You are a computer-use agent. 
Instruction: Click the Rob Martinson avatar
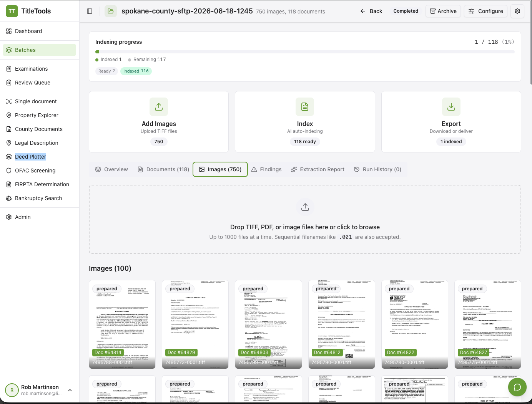[12, 390]
